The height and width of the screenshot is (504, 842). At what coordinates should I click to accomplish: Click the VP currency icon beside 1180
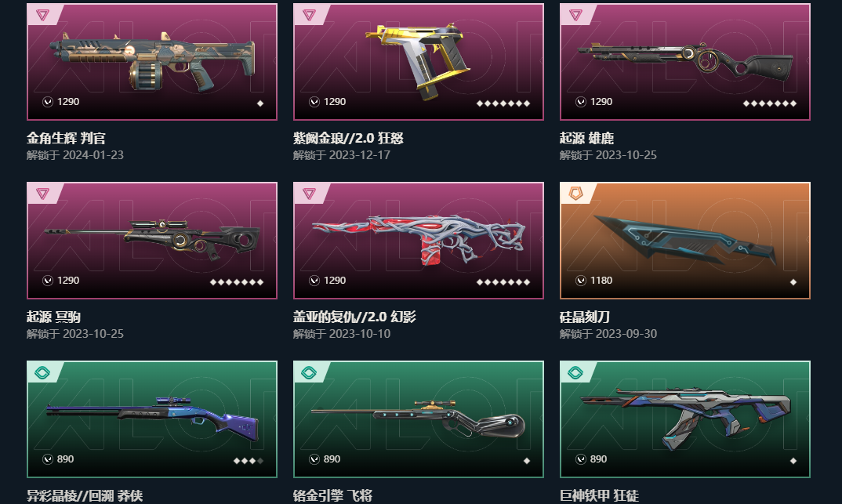[x=580, y=280]
